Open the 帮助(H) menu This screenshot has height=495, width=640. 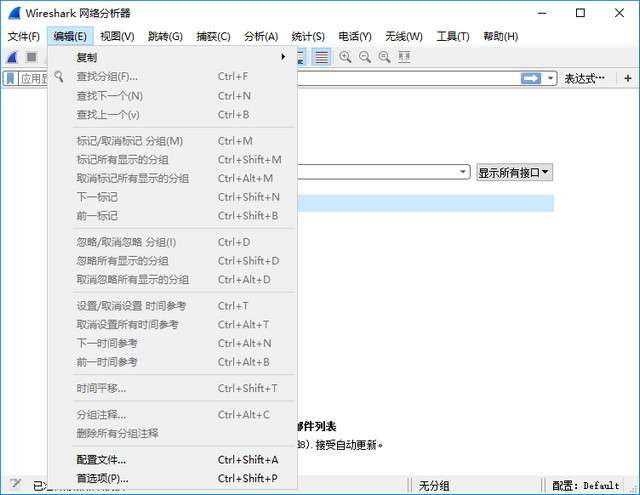(500, 36)
